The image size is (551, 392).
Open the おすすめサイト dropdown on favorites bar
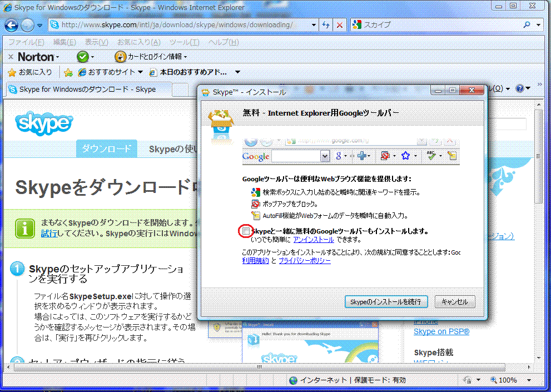[x=110, y=72]
